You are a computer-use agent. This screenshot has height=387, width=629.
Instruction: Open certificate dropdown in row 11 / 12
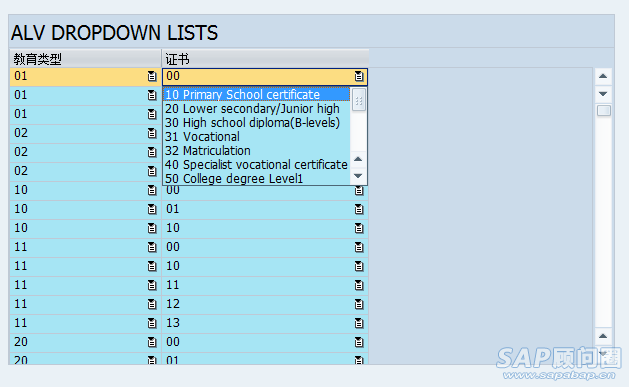[x=359, y=304]
